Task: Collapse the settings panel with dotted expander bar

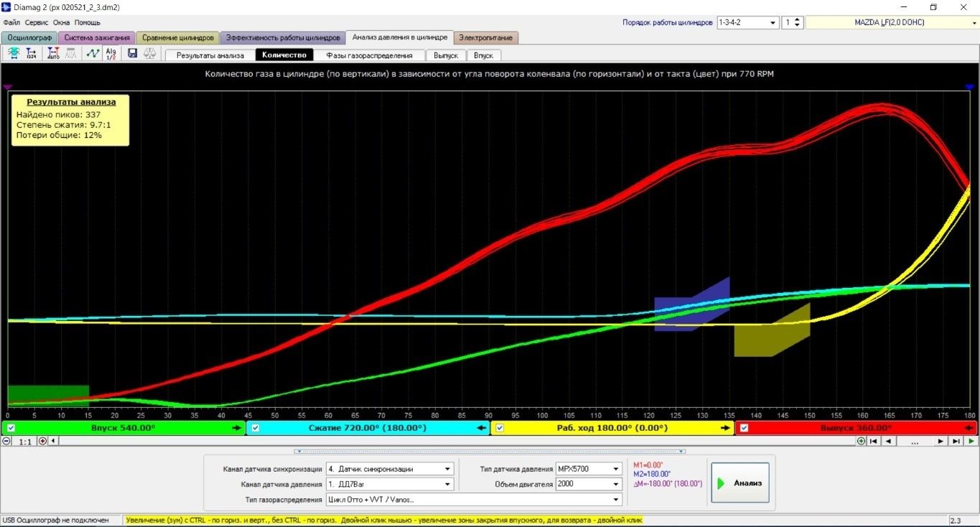Action: [x=490, y=452]
